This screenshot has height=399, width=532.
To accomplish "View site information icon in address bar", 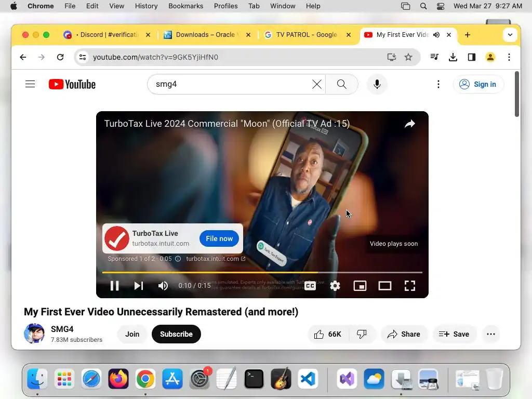I will (83, 57).
